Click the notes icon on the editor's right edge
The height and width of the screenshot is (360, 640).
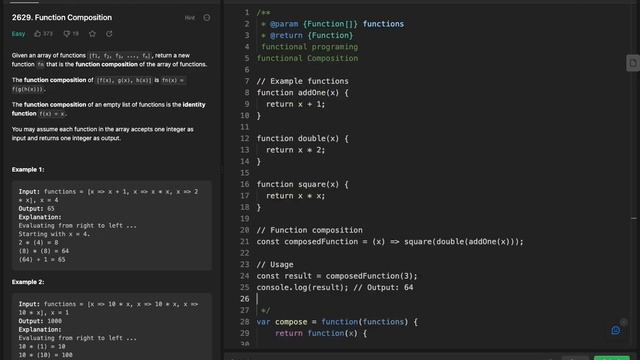click(x=633, y=63)
